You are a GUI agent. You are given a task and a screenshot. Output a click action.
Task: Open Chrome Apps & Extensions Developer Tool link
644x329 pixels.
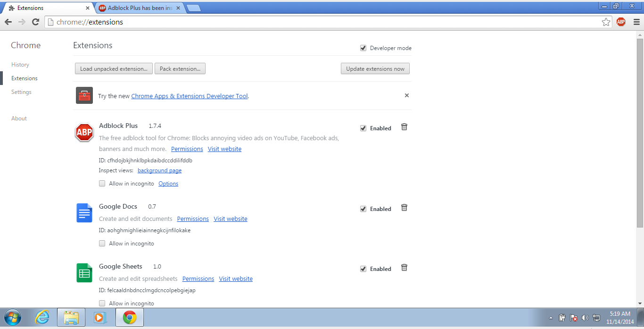(x=190, y=96)
